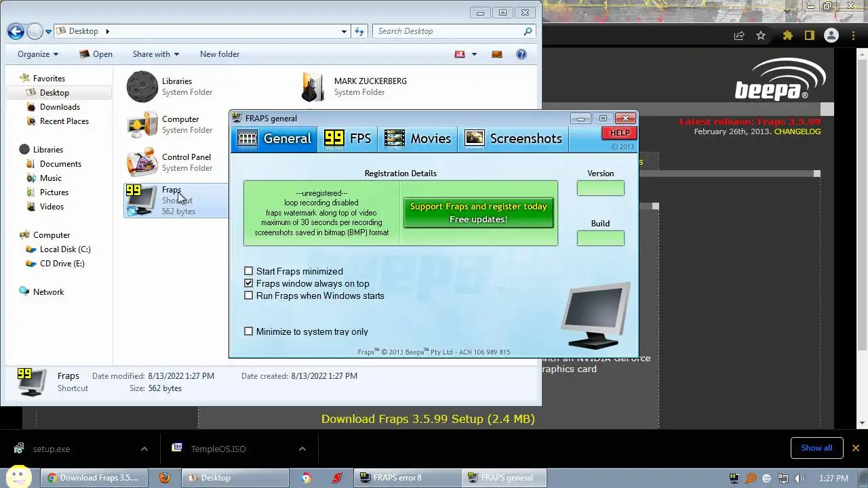Select the Libraries system folder icon
The image size is (868, 488).
coord(142,87)
